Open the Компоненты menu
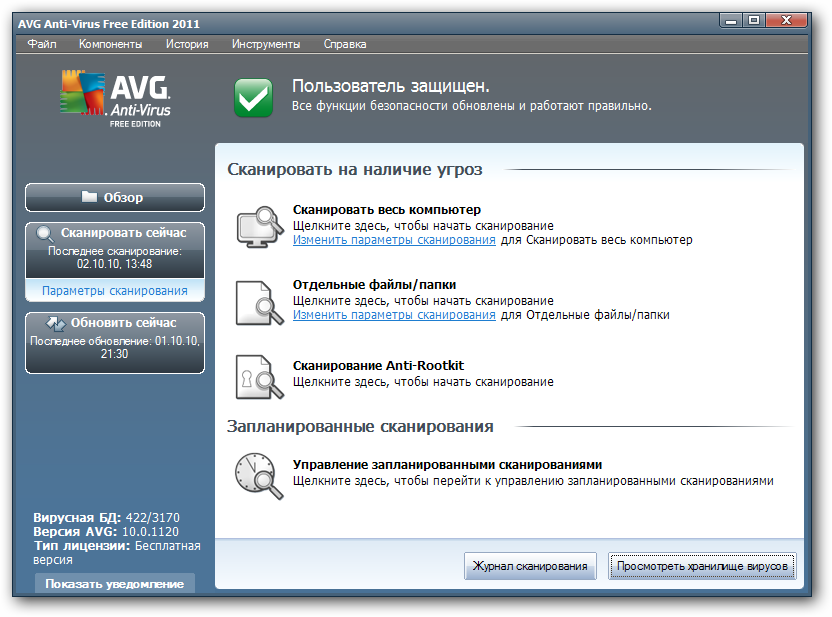The width and height of the screenshot is (832, 617). pyautogui.click(x=110, y=44)
